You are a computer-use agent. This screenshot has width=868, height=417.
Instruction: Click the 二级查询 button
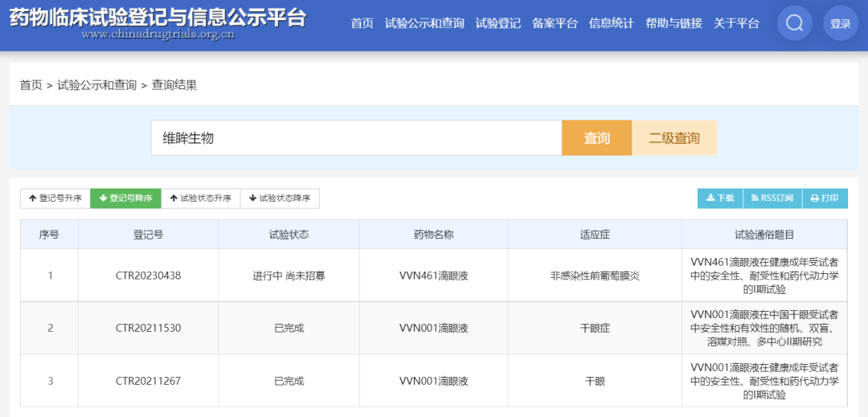(674, 137)
